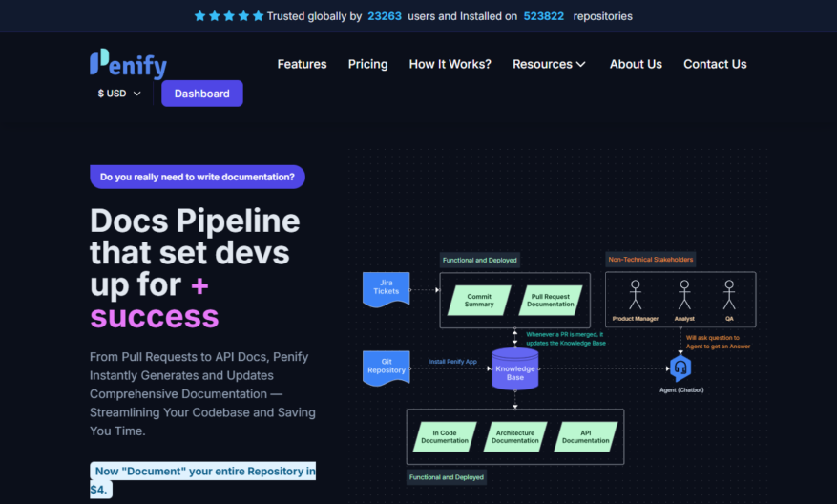This screenshot has width=837, height=504.
Task: Click the Non-Technical Stakeholders label
Action: 651,260
